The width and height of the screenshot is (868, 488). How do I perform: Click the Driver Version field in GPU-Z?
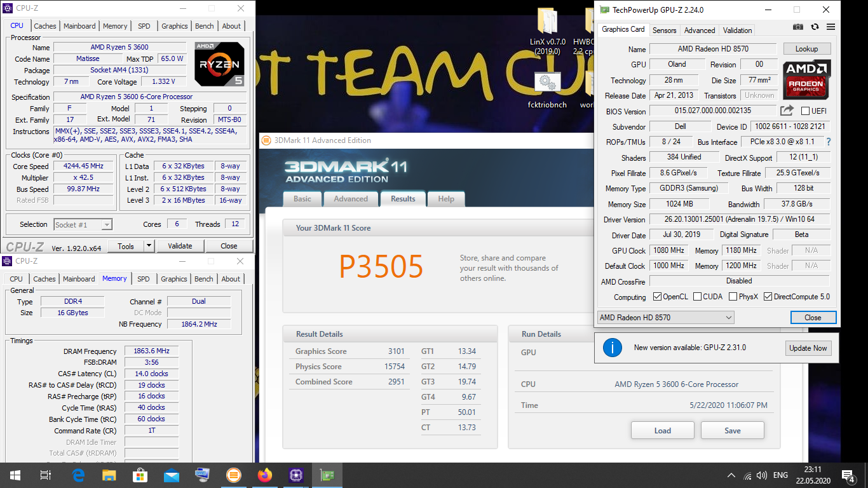coord(740,219)
